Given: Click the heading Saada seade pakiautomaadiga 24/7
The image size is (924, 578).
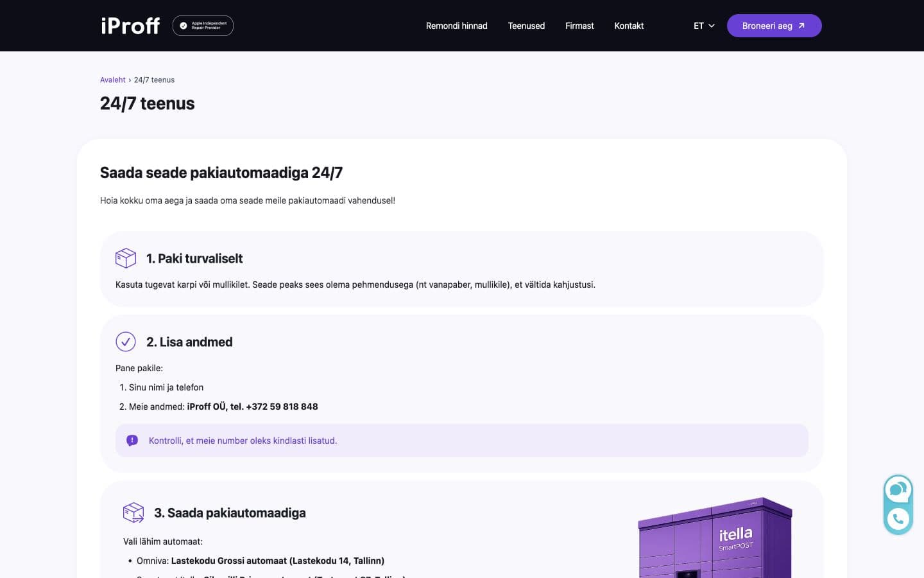Looking at the screenshot, I should pyautogui.click(x=221, y=173).
